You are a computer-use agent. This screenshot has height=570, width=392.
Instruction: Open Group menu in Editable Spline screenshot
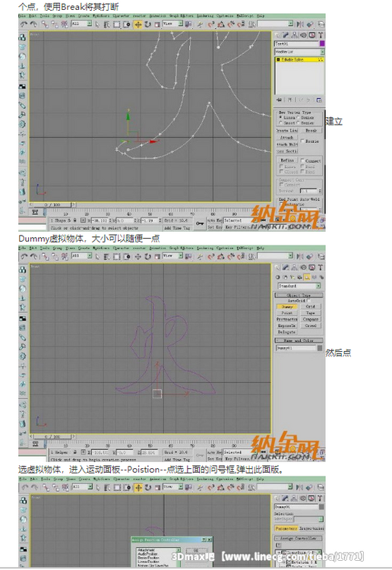click(x=58, y=16)
